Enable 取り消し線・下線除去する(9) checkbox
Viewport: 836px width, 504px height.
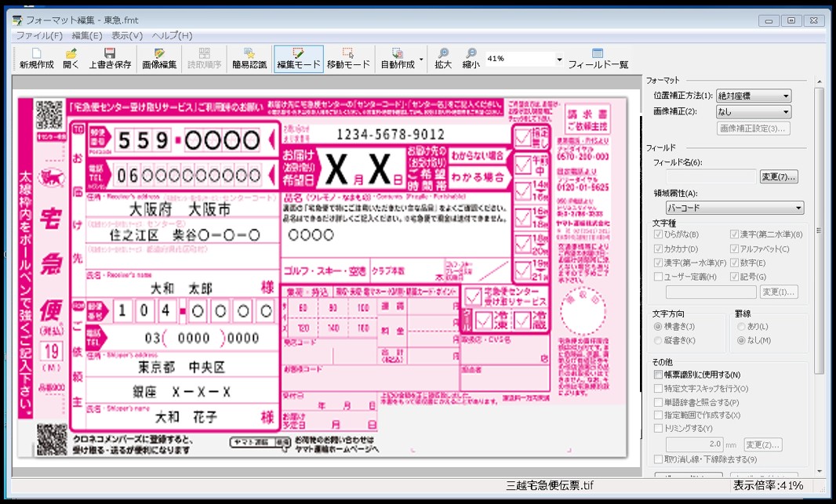click(659, 459)
